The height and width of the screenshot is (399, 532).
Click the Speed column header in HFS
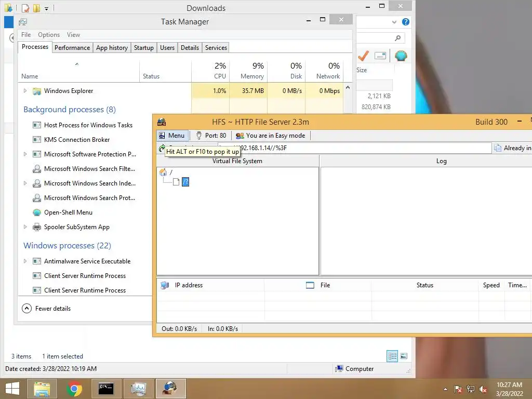491,285
